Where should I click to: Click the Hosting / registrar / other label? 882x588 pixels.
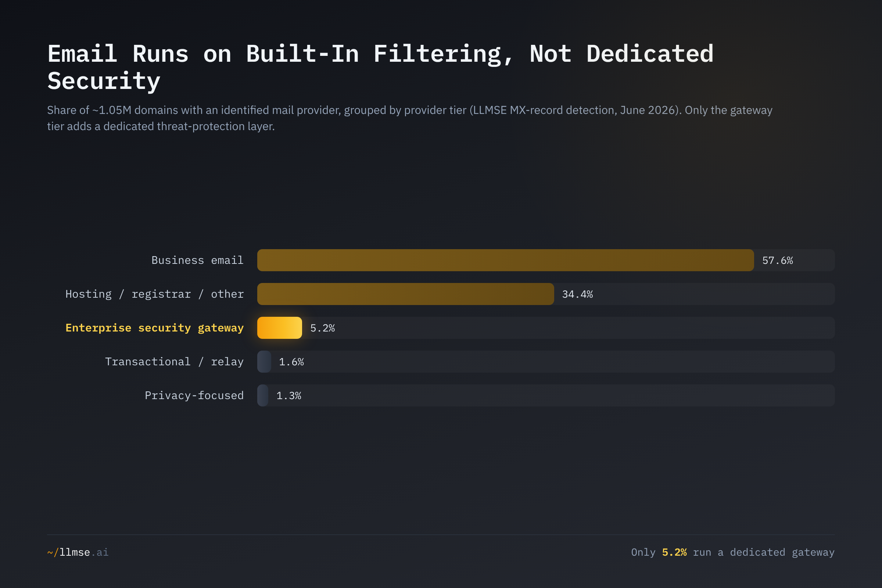coord(154,294)
